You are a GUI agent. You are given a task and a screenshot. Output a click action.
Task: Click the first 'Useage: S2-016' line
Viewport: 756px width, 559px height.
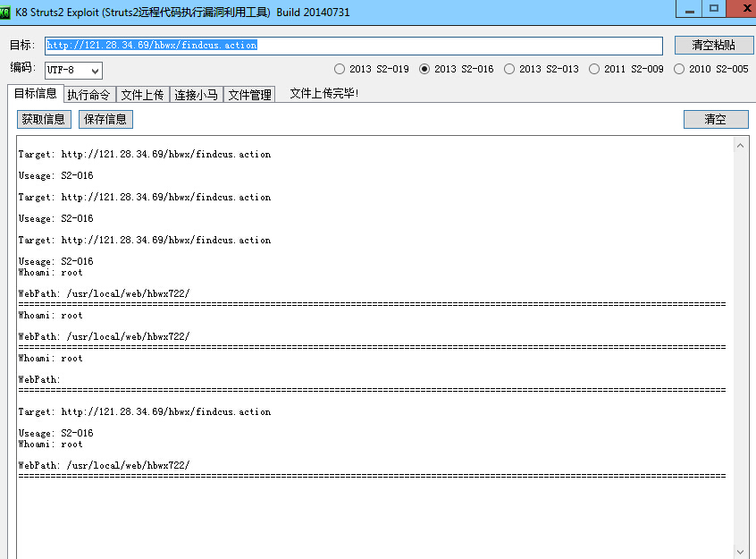56,175
